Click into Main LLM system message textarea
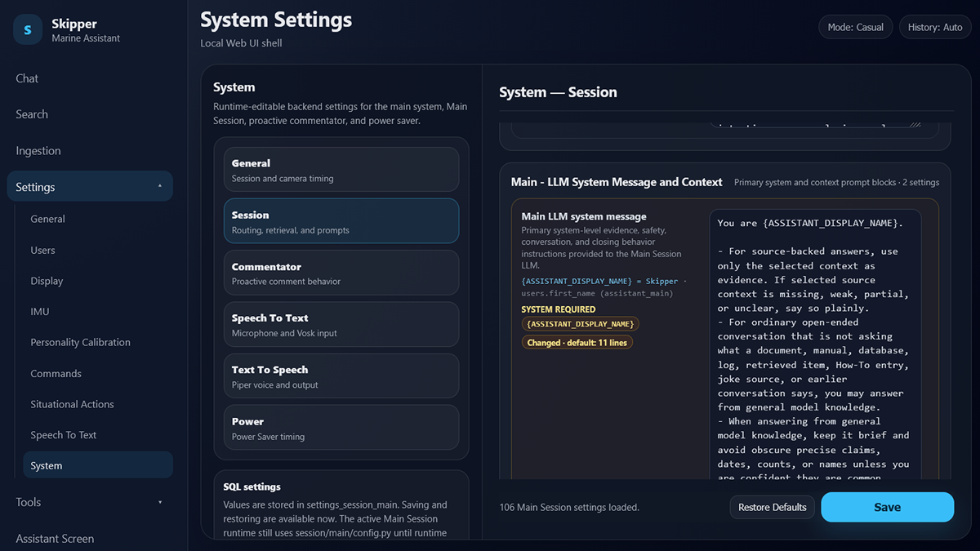The image size is (980, 551). point(816,344)
